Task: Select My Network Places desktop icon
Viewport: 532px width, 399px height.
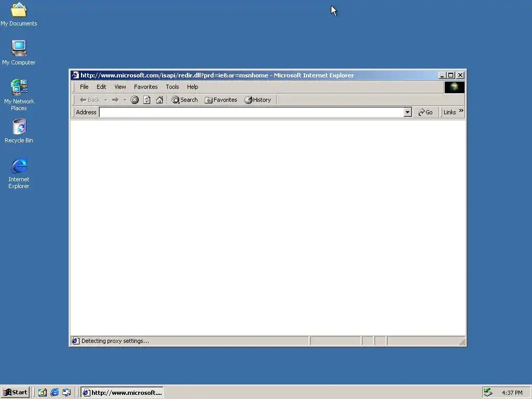Action: click(x=19, y=95)
